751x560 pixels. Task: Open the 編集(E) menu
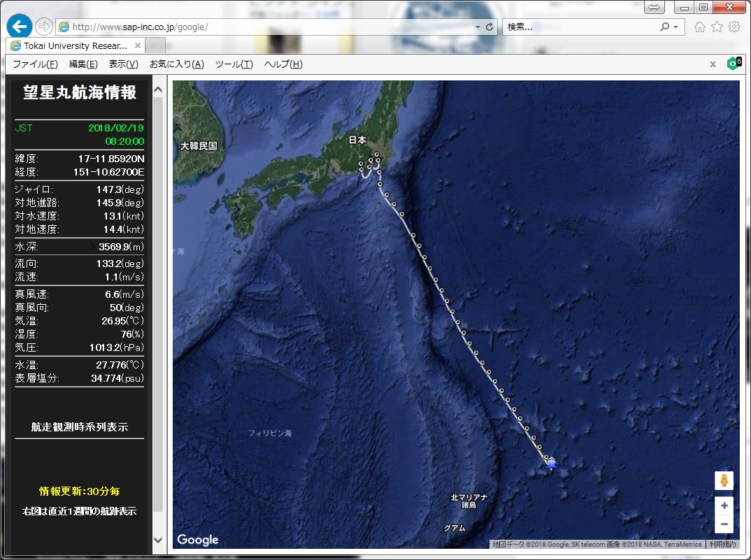83,64
